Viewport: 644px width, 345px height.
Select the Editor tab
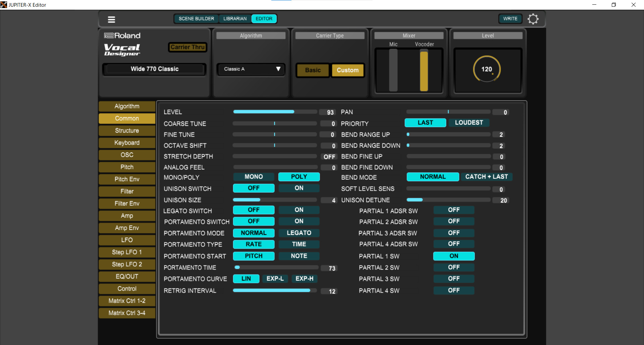[x=264, y=18]
